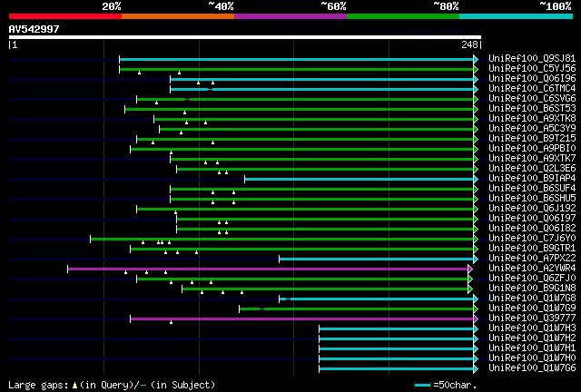Select the UniRef100_Q1W7G6 label
The height and width of the screenshot is (392, 581).
click(532, 368)
